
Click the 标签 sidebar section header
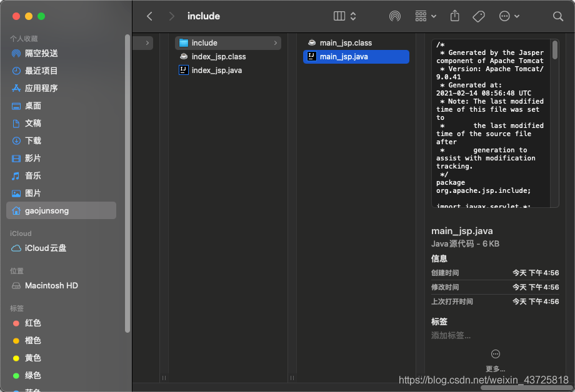tap(17, 308)
